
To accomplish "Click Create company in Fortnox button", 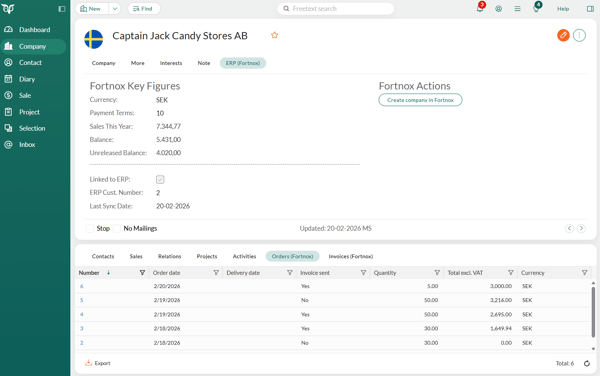I will 420,100.
